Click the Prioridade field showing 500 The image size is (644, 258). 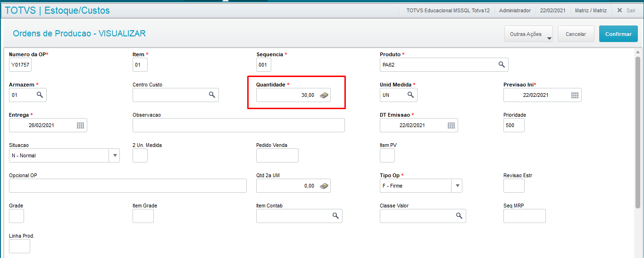pos(514,125)
